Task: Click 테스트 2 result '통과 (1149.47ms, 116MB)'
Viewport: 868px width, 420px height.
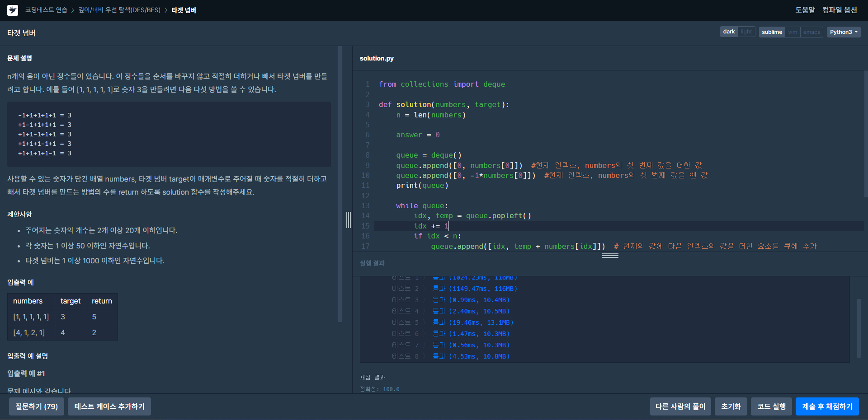Action: pyautogui.click(x=475, y=289)
